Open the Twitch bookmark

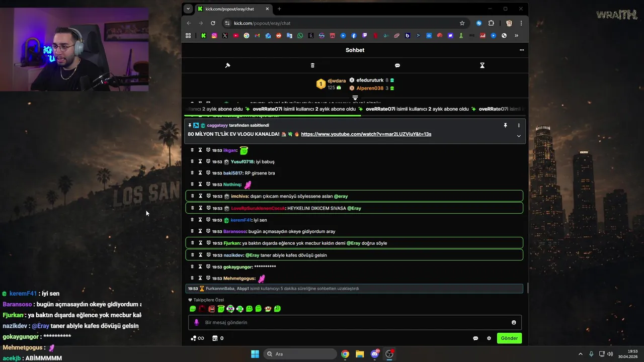coord(365,36)
